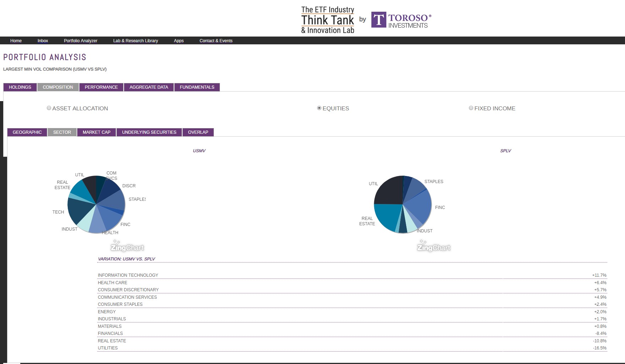Open the Home menu item

[16, 41]
